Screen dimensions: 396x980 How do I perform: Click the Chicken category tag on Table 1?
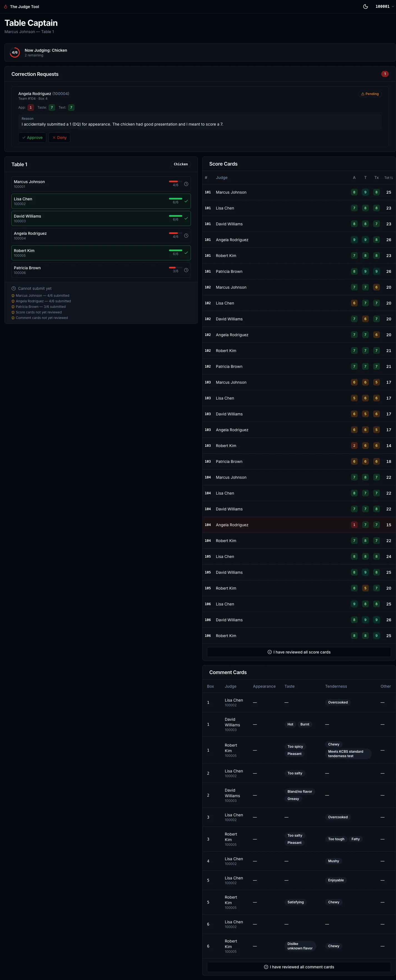point(181,164)
